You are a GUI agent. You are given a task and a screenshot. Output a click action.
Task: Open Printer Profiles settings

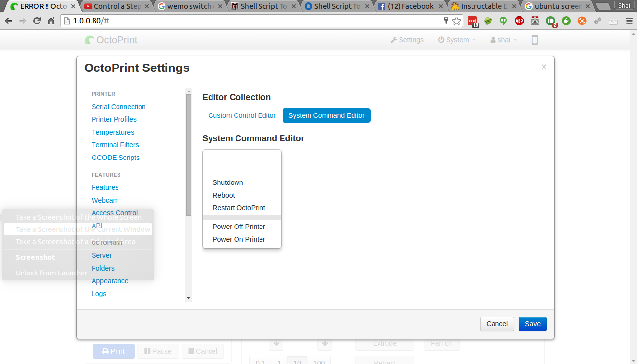pos(114,119)
